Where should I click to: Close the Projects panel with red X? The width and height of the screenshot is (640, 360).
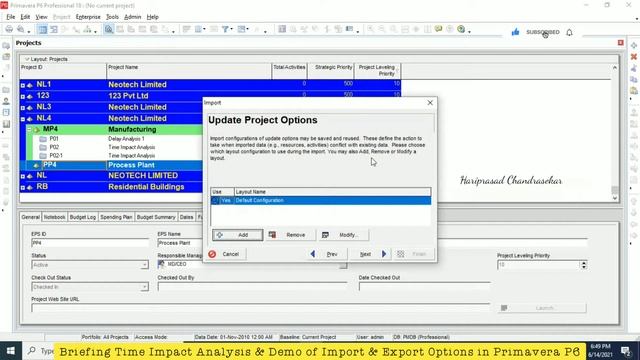[x=620, y=43]
